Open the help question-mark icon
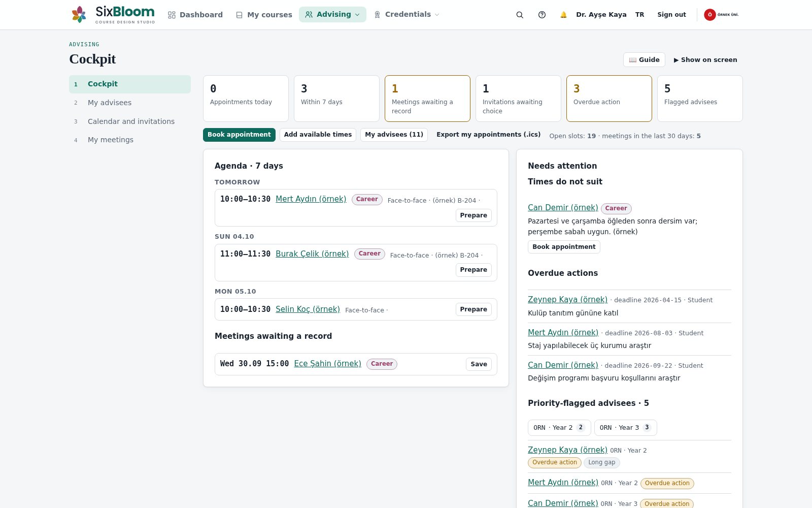Viewport: 812px width, 508px height. tap(542, 15)
